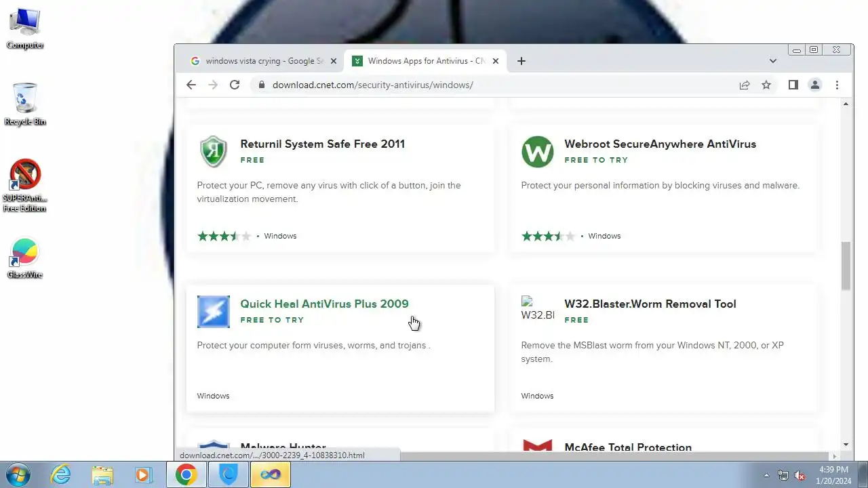Click the address bar URL field
Screen dimensions: 868x488
(x=495, y=85)
